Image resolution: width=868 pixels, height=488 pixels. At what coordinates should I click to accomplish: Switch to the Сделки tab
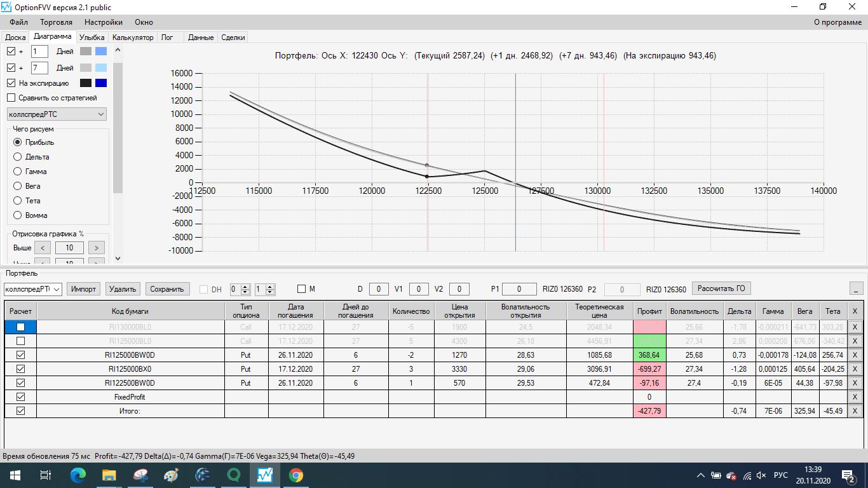pyautogui.click(x=233, y=37)
